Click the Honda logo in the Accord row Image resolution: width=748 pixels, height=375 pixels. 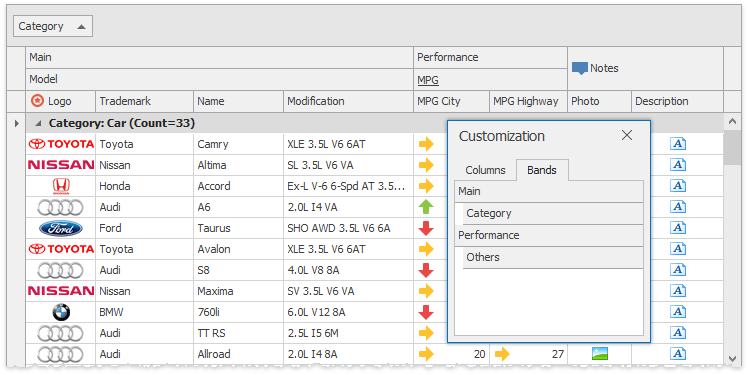click(x=61, y=186)
